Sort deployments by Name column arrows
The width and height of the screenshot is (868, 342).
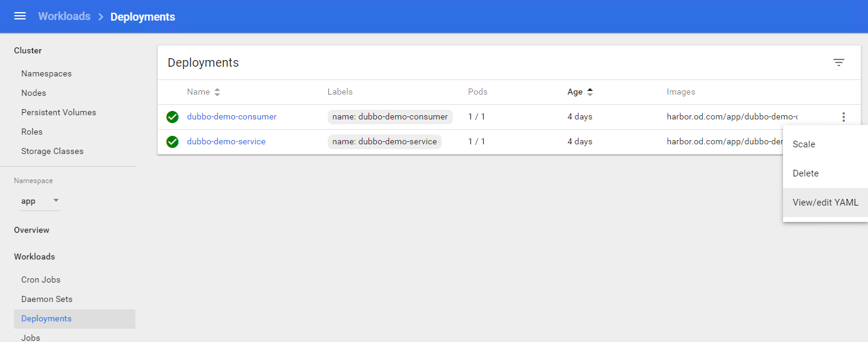click(x=217, y=92)
